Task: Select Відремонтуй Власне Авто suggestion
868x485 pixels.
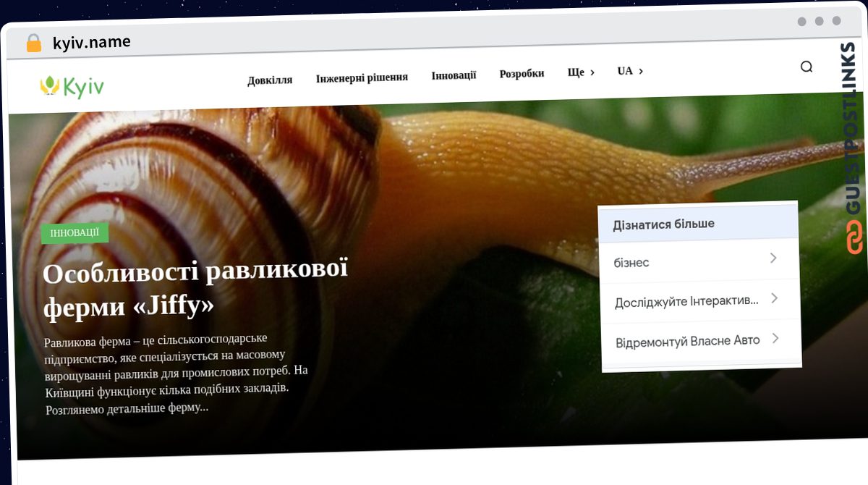Action: tap(701, 340)
